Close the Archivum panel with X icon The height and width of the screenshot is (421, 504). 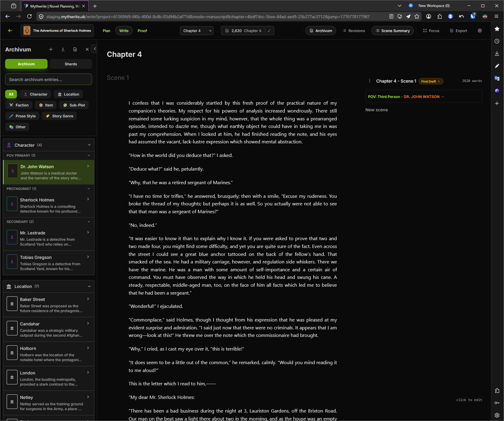pos(87,49)
